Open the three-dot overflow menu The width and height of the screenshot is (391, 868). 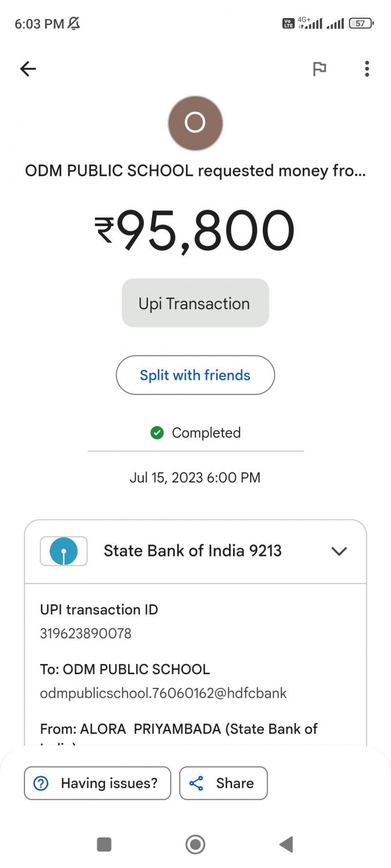tap(367, 69)
